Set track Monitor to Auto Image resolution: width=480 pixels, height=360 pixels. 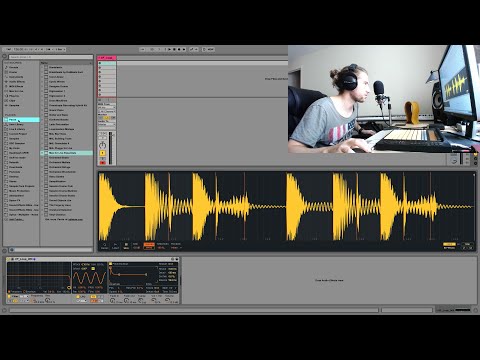[106, 118]
